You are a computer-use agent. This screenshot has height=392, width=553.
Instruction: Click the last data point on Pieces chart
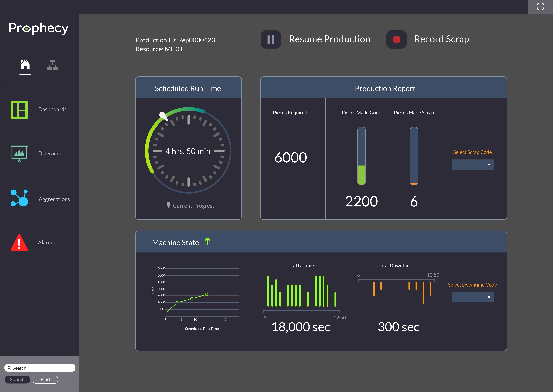click(207, 294)
